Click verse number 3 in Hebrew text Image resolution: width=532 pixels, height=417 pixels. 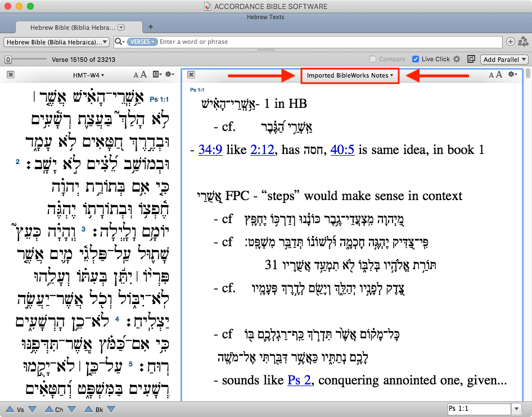[83, 229]
